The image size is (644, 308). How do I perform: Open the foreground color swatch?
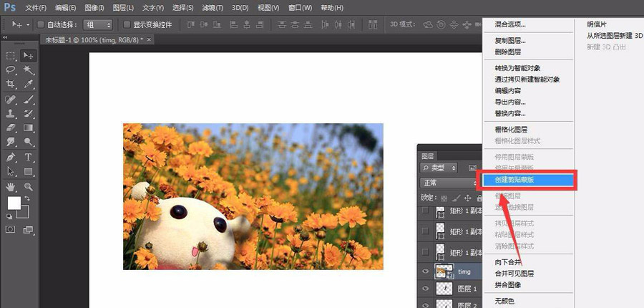pyautogui.click(x=14, y=203)
